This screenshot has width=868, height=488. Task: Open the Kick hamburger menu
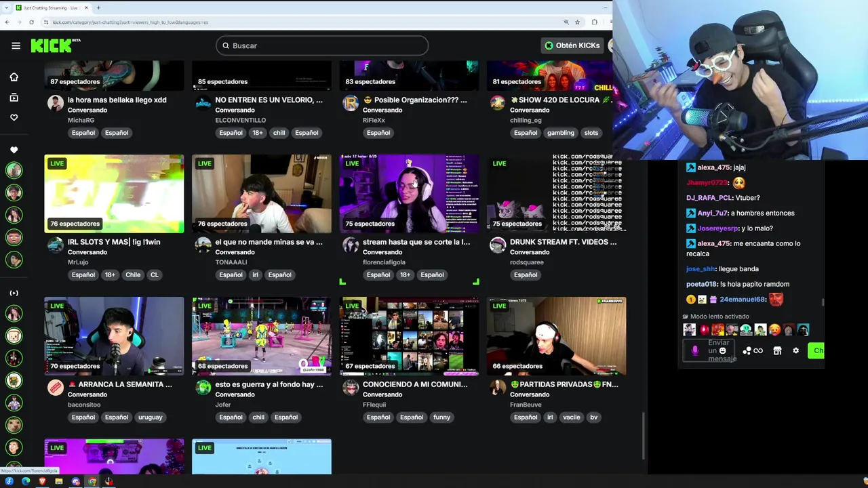click(16, 45)
